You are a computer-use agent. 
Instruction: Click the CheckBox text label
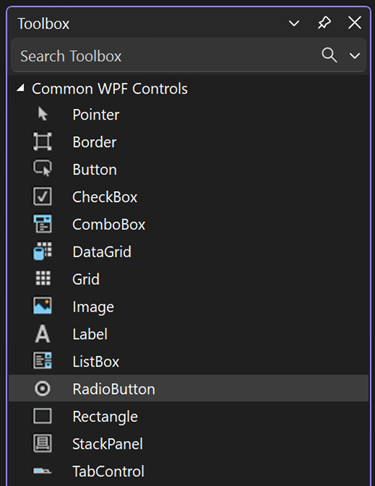(105, 197)
